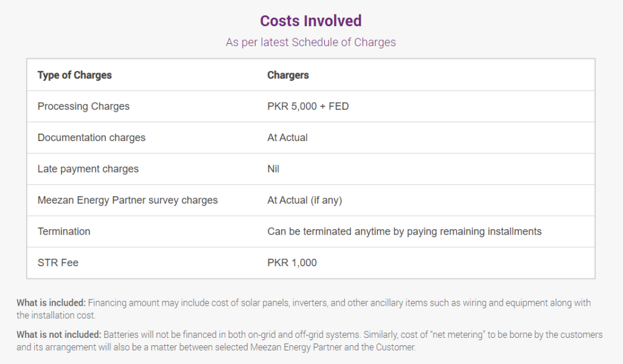
Task: Click the At Actual value for Documentation charges
Action: pos(287,138)
